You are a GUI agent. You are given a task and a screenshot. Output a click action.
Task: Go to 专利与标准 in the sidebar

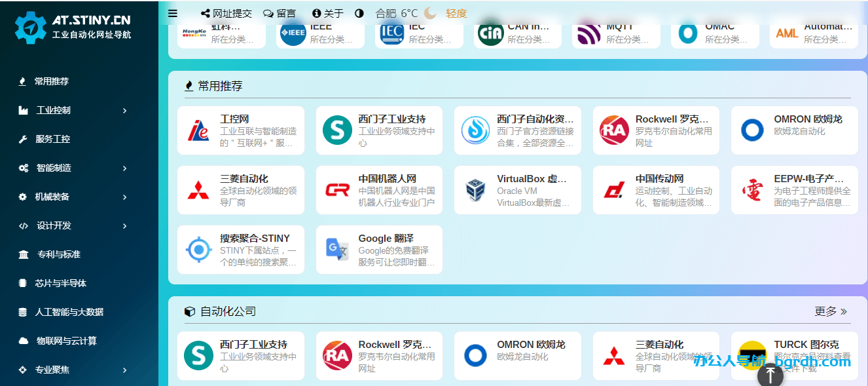(58, 254)
